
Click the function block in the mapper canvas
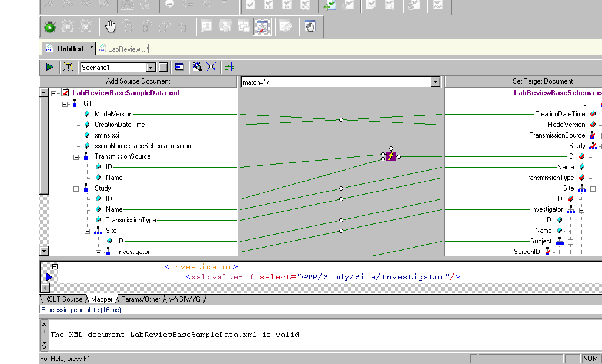[x=390, y=156]
